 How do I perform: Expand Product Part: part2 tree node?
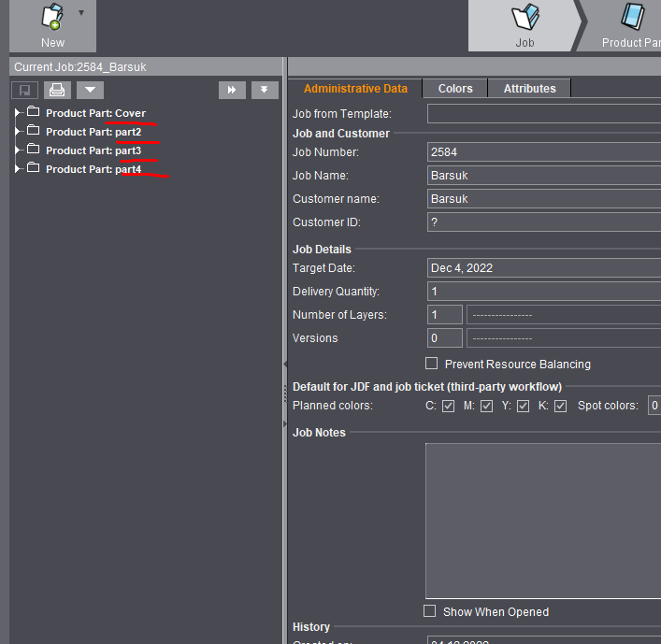(17, 132)
